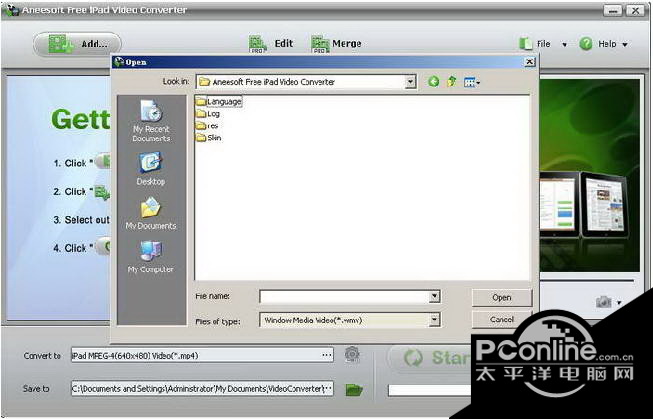Click the File name input field
Viewport: 653px width, 419px height.
coord(344,297)
